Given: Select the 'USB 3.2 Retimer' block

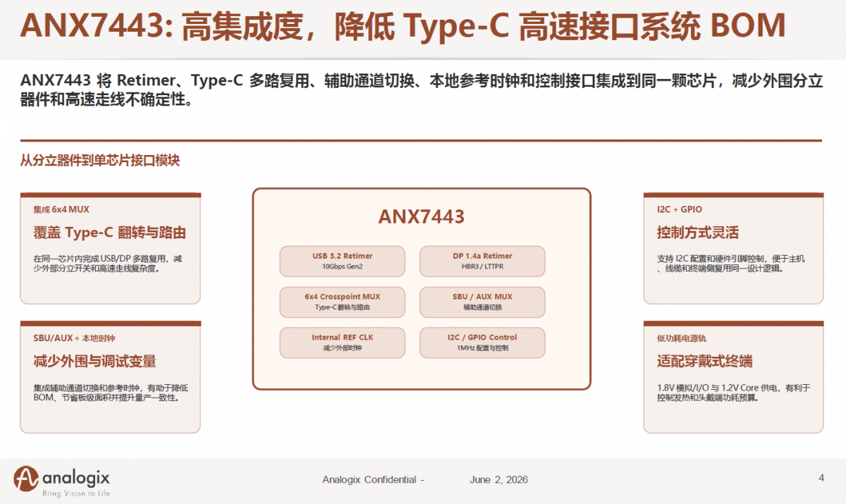Looking at the screenshot, I should tap(343, 261).
